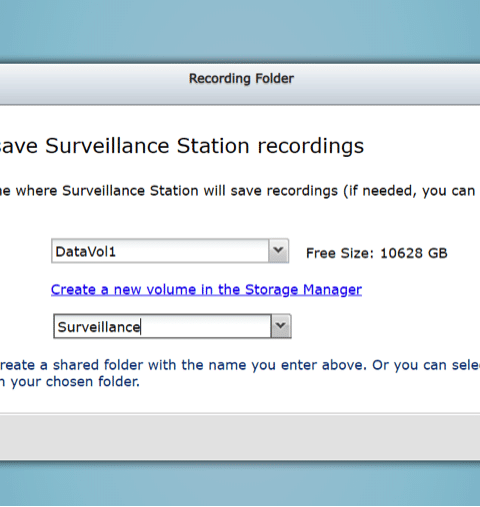Click blank white area right of Surveillance dropdown
The image size is (480, 507).
(383, 326)
